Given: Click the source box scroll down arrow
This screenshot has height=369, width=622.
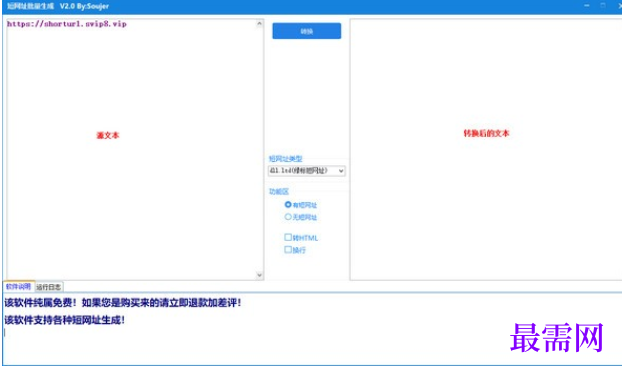Looking at the screenshot, I should [x=259, y=275].
